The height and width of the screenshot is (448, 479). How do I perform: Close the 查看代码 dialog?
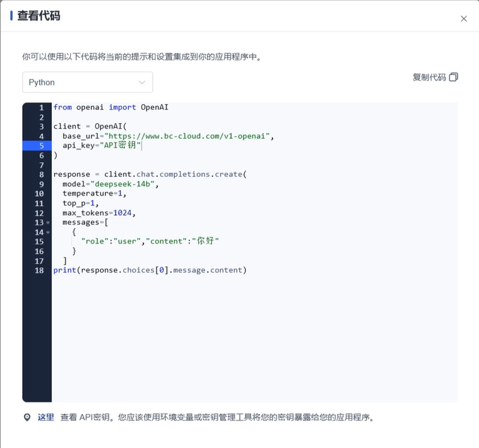pyautogui.click(x=464, y=19)
